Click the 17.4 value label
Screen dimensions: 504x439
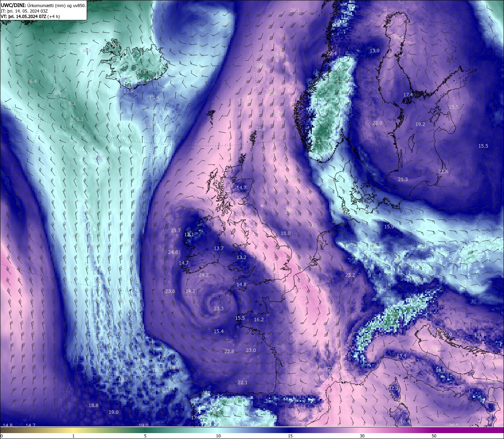click(408, 95)
